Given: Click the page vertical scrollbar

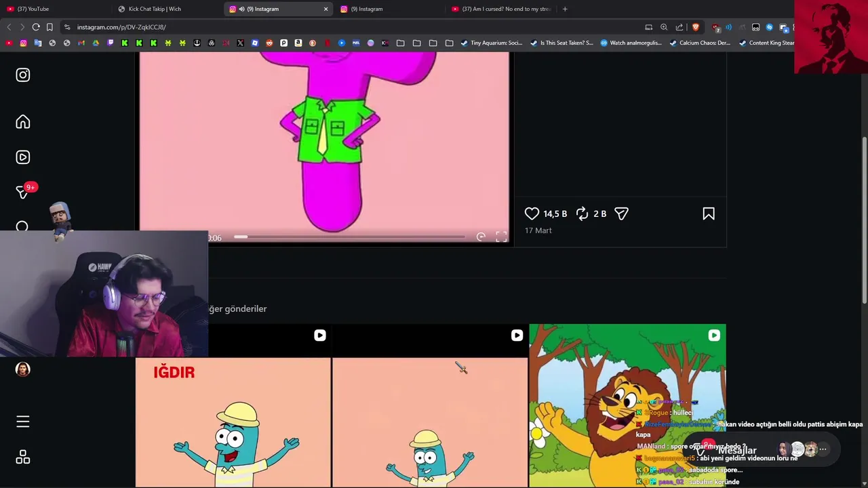Looking at the screenshot, I should [x=864, y=220].
